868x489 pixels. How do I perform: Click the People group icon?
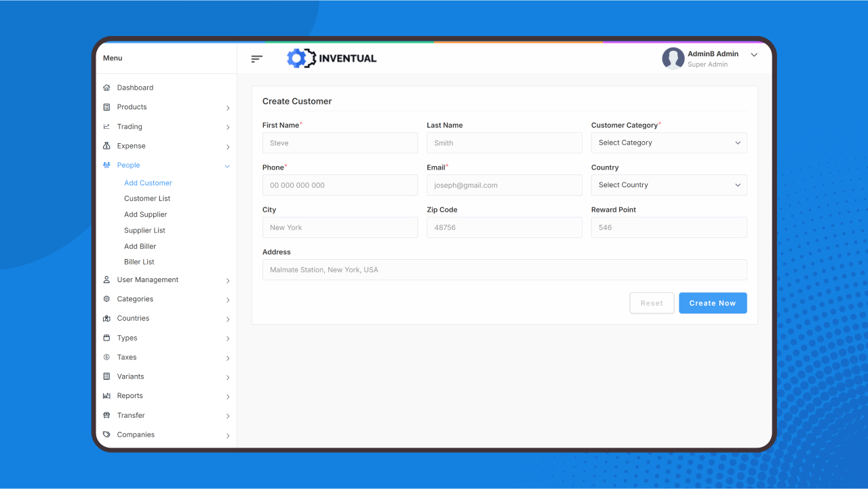106,165
